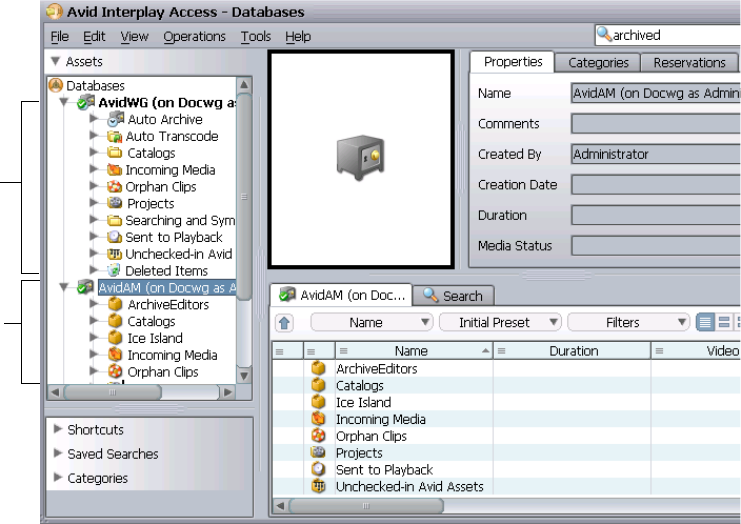This screenshot has width=741, height=524.
Task: Click the Unchecked-in Avid icon in tree
Action: (114, 254)
